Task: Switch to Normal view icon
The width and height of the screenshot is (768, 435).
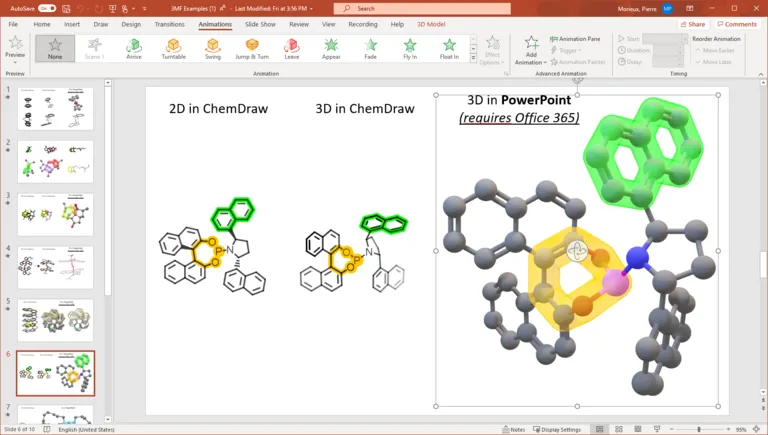Action: [600, 429]
